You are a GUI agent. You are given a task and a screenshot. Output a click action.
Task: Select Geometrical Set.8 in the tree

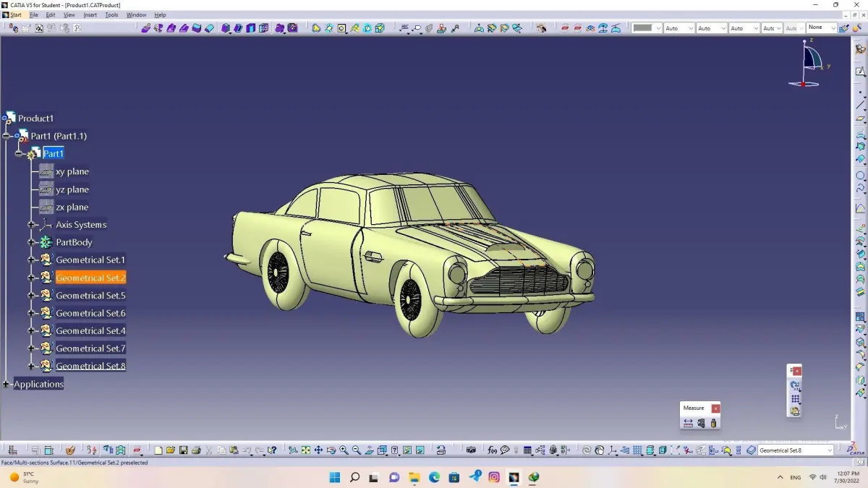click(90, 366)
